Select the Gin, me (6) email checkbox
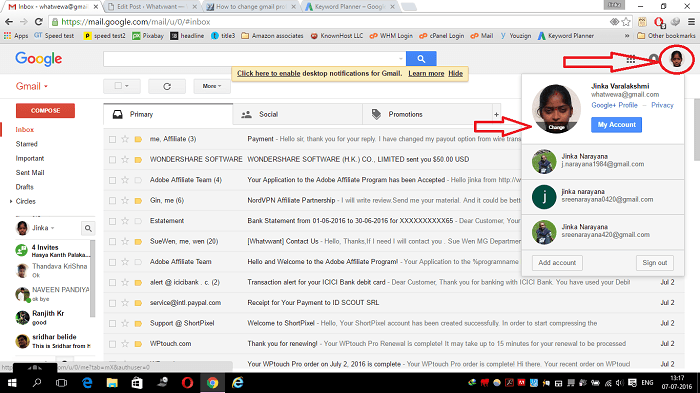 [x=112, y=201]
